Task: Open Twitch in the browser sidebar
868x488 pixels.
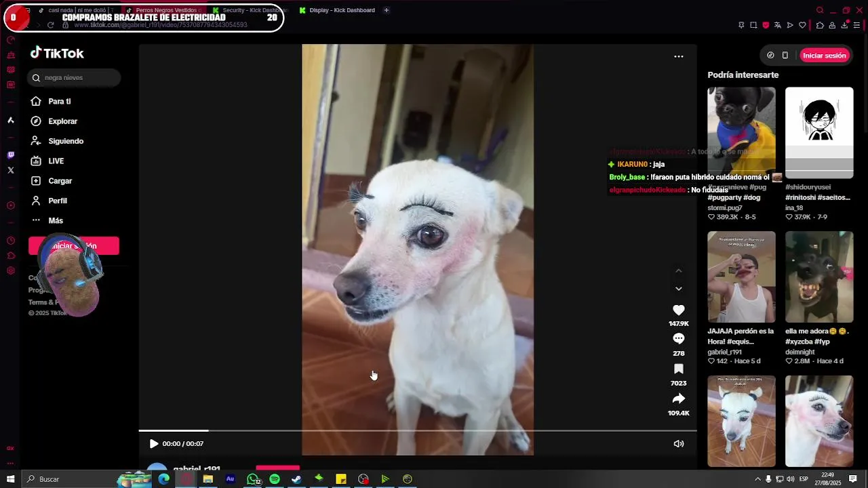Action: pos(10,155)
